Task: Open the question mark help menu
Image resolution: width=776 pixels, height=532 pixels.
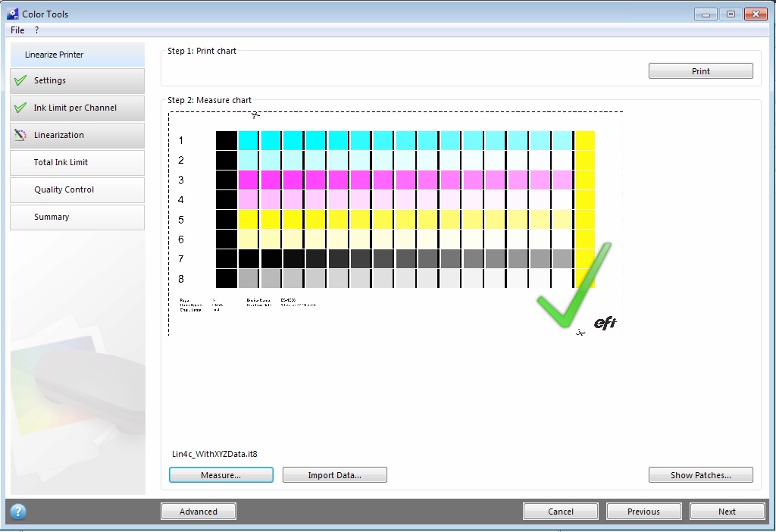Action: tap(36, 30)
